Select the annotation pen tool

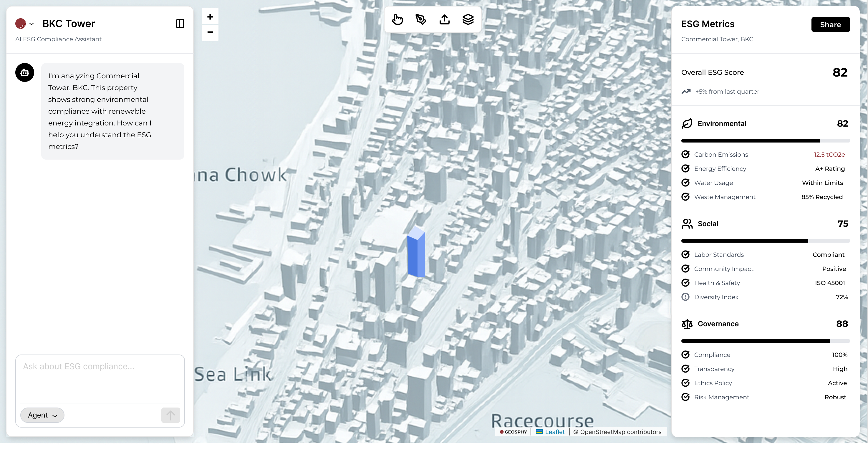click(x=421, y=19)
